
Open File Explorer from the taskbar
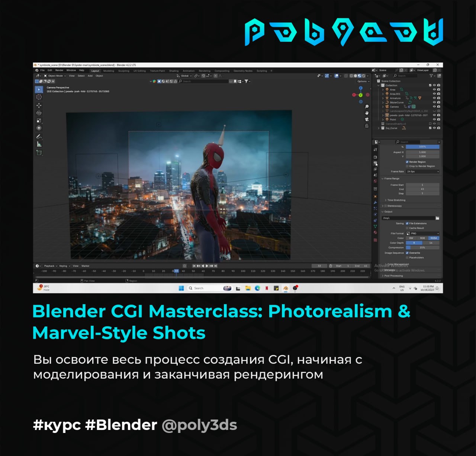pos(248,288)
